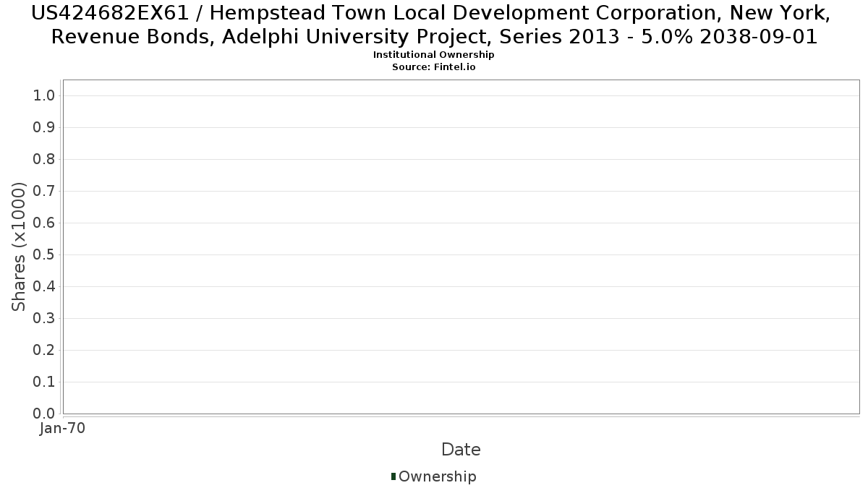
Task: Click the Date x-axis title
Action: [x=461, y=450]
